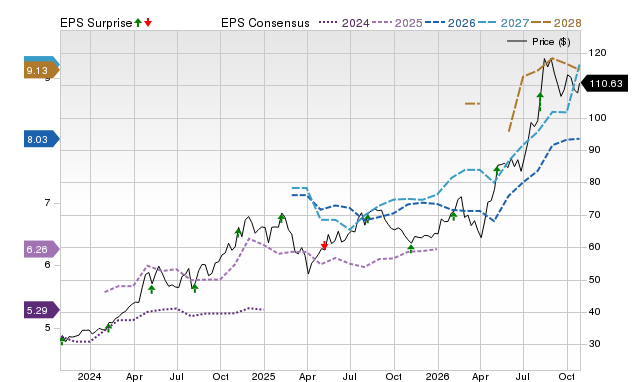This screenshot has width=640, height=382.
Task: Click the 30 price axis label
Action: click(x=595, y=344)
